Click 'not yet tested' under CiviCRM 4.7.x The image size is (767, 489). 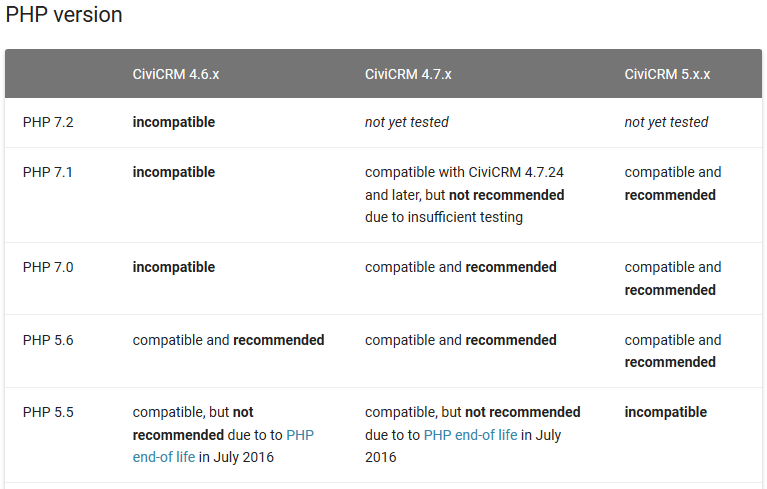(x=406, y=122)
